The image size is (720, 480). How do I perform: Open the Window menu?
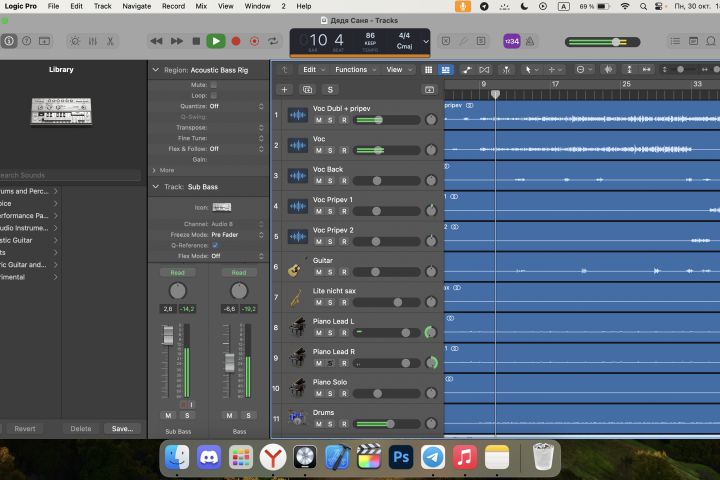[258, 6]
